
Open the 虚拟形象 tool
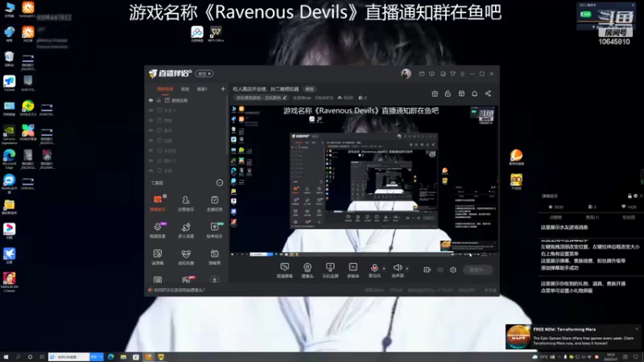(x=186, y=257)
